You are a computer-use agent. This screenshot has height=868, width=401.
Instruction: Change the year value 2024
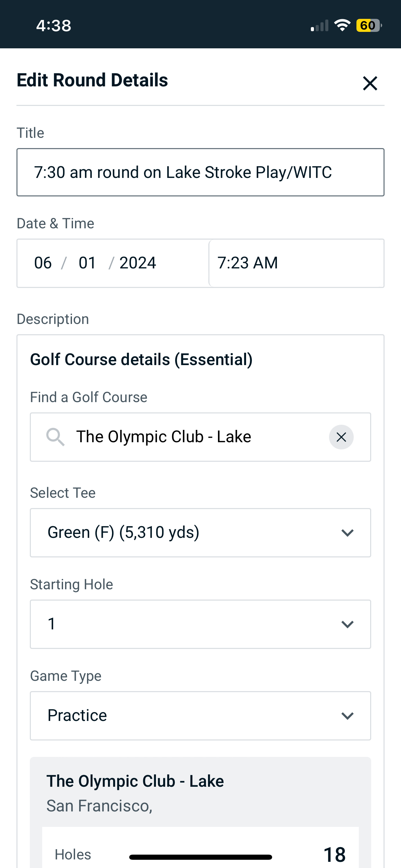(138, 263)
